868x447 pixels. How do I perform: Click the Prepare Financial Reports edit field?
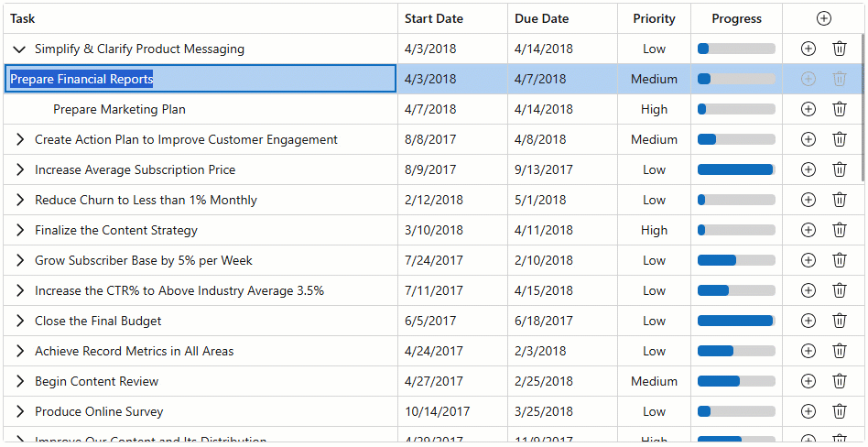point(201,79)
